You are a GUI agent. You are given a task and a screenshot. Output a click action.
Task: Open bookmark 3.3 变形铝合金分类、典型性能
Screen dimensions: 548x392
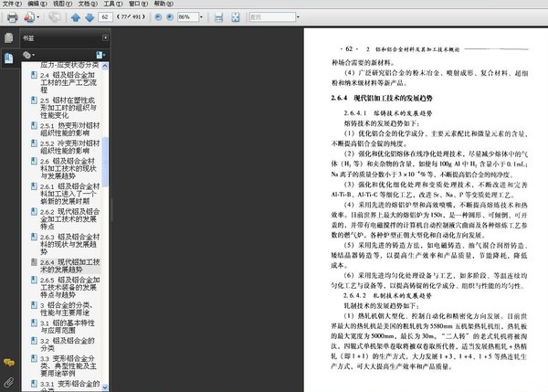point(68,366)
